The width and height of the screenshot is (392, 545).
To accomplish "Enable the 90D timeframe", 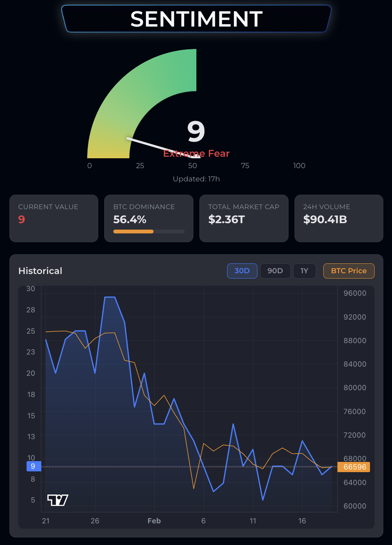I will click(275, 271).
